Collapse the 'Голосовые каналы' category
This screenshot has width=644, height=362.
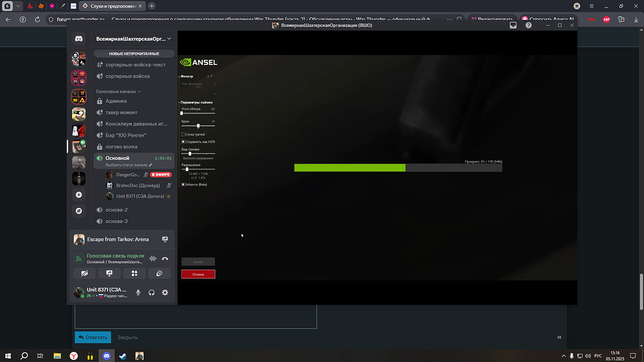click(x=117, y=91)
